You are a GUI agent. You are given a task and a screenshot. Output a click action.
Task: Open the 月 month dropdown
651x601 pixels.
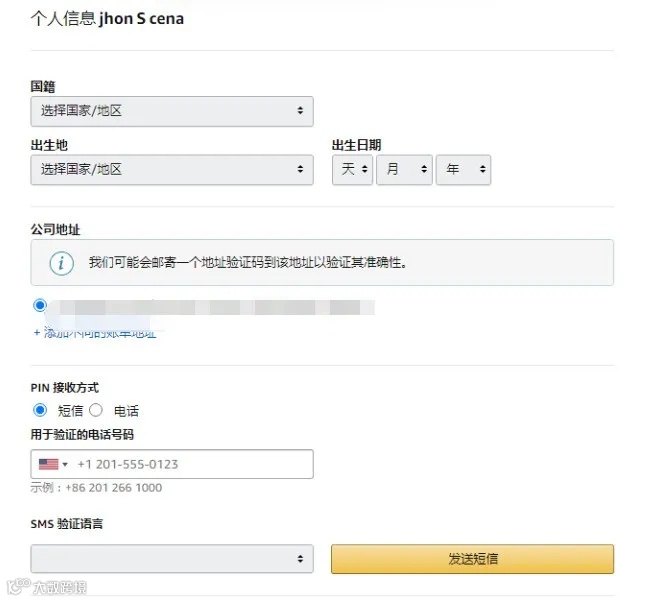[x=403, y=170]
